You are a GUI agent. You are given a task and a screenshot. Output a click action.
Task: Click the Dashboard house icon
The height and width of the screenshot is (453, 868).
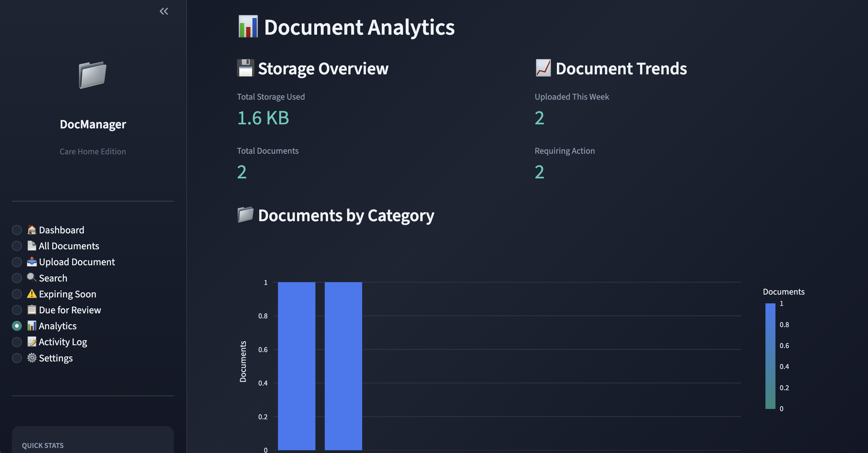pos(32,230)
